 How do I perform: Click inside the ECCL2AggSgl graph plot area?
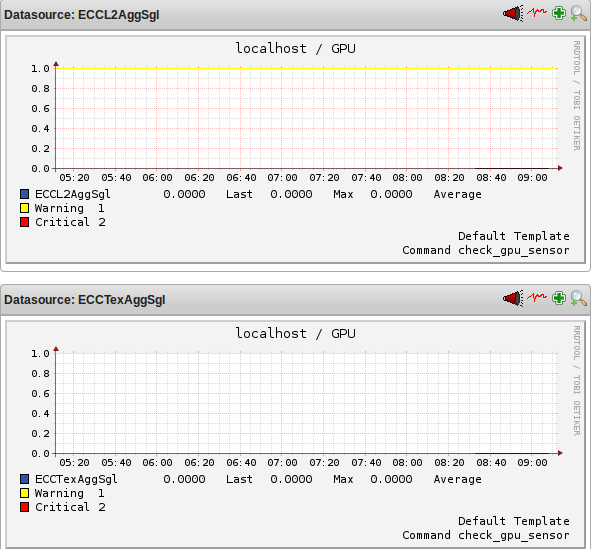pyautogui.click(x=306, y=118)
